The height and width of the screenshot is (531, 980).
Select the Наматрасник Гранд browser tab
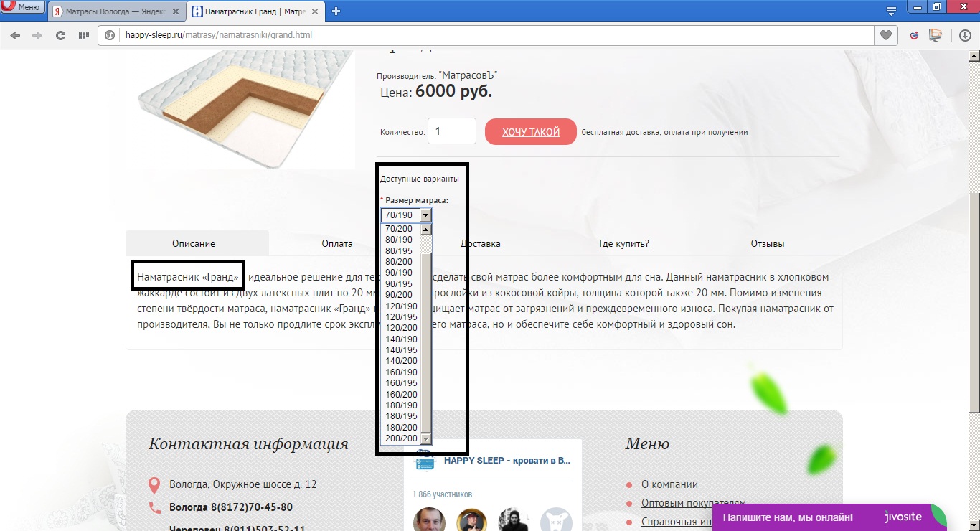click(x=255, y=11)
